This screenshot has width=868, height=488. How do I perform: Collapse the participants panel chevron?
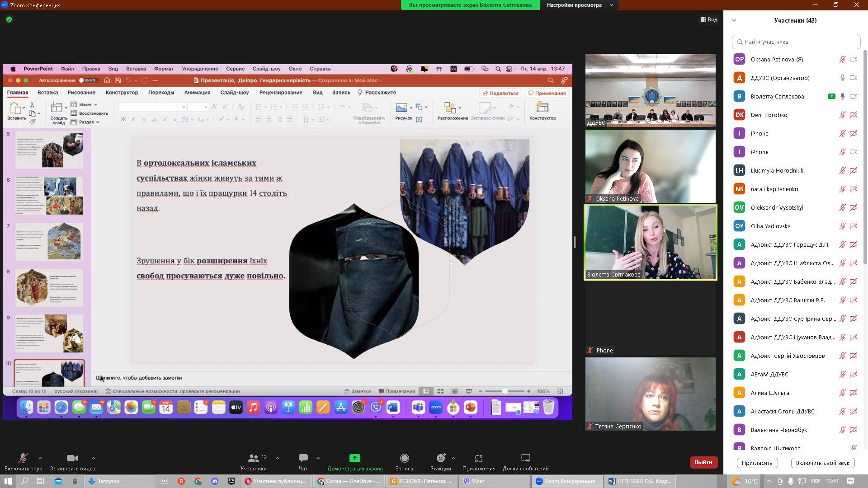tap(734, 20)
